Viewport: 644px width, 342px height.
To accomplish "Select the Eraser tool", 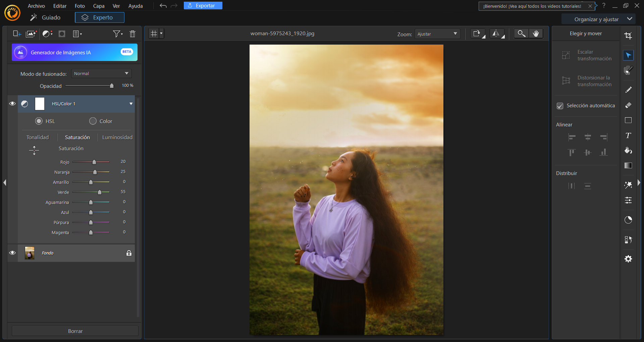I will pos(629,106).
